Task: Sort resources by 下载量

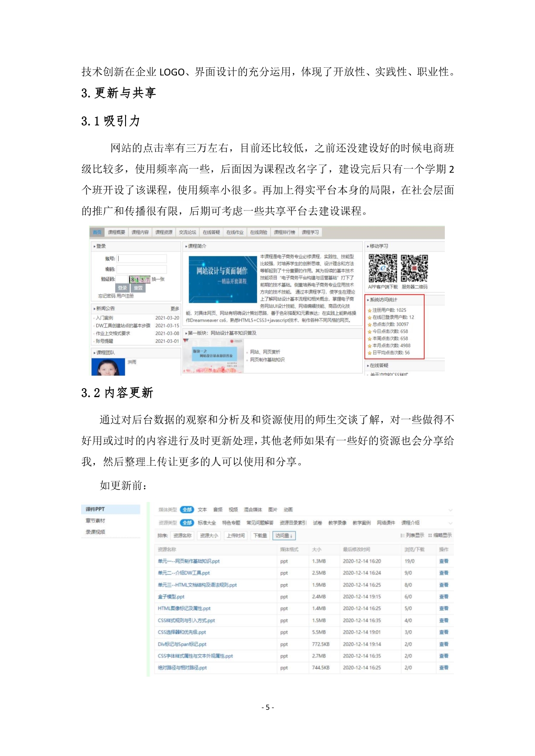Action: click(260, 536)
